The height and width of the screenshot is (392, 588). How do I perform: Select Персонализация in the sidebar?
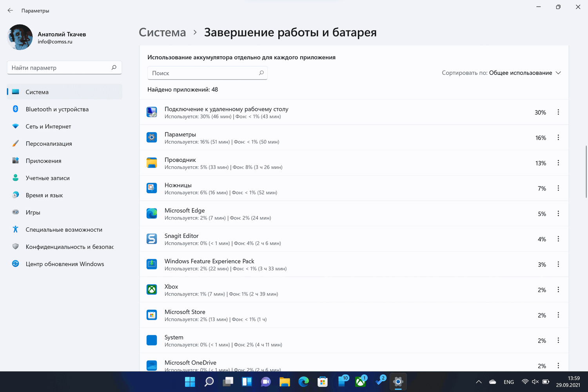pyautogui.click(x=49, y=143)
